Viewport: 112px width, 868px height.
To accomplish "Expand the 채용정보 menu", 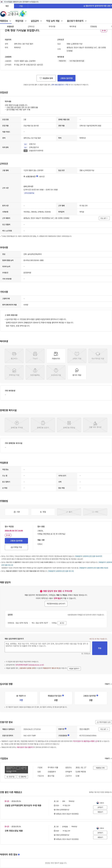I will pos(6,21).
